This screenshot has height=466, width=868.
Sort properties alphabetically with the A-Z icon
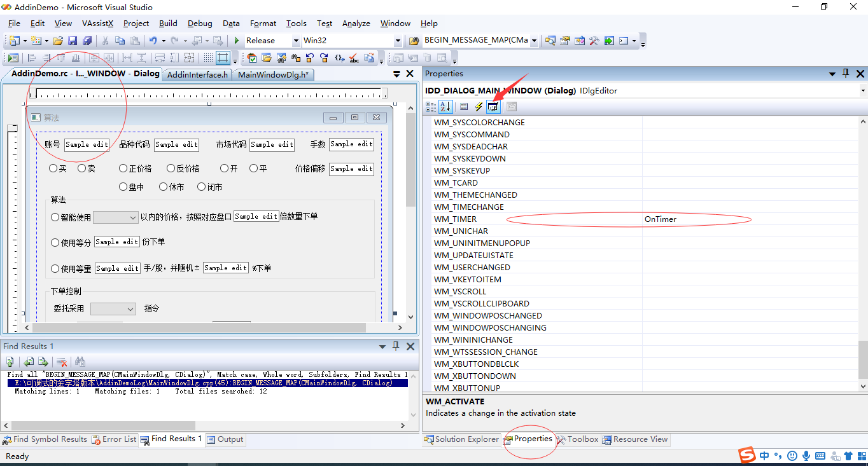[445, 107]
